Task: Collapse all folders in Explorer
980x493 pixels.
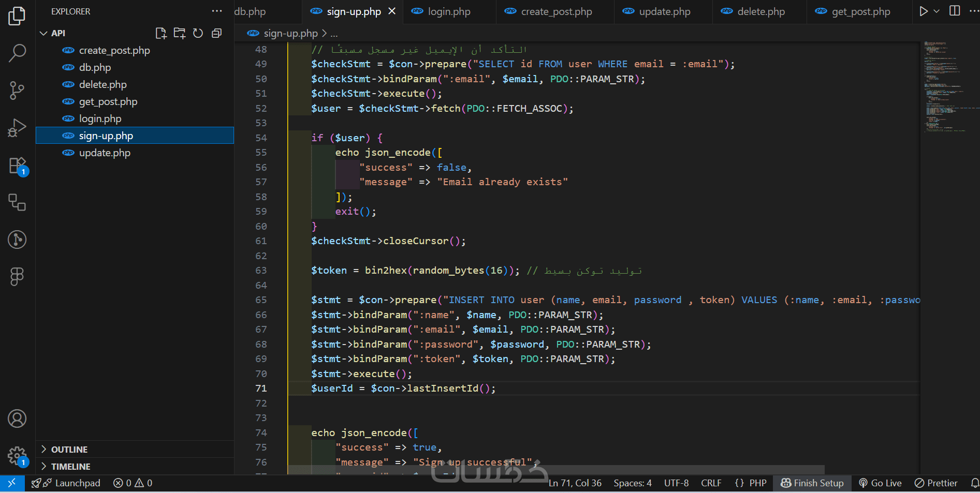Action: pyautogui.click(x=216, y=33)
